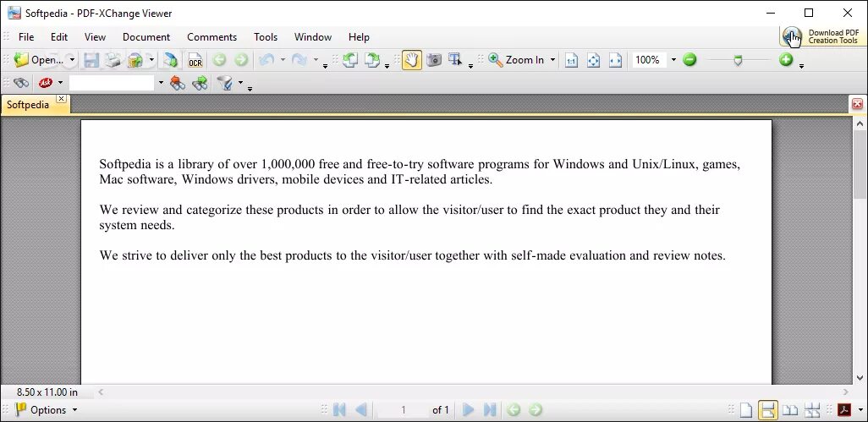This screenshot has height=422, width=868.
Task: Open the Document menu
Action: click(146, 37)
